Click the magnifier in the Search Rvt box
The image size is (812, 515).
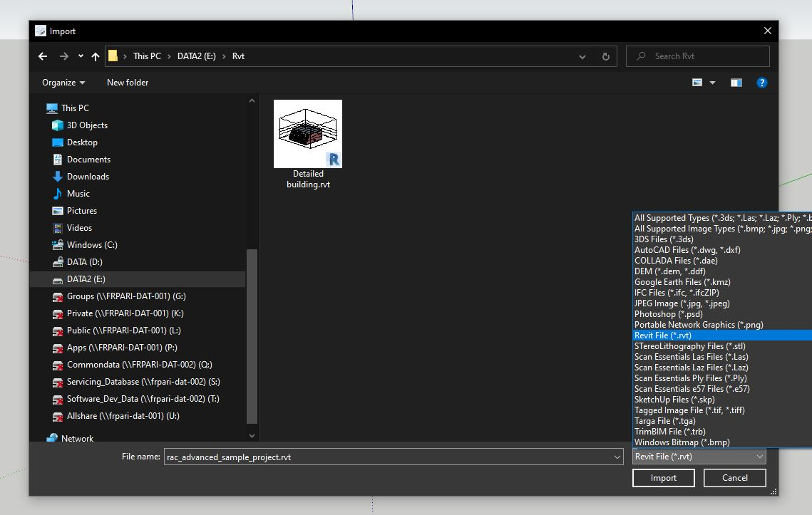(x=639, y=56)
